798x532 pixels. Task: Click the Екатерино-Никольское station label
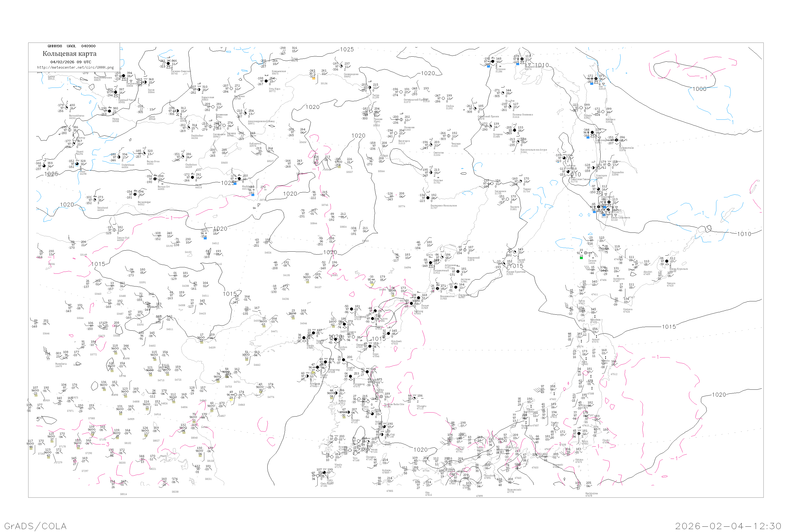pos(443,206)
